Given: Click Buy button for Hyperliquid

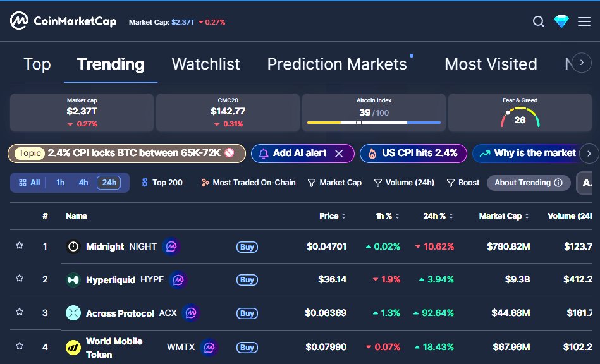Looking at the screenshot, I should click(247, 280).
